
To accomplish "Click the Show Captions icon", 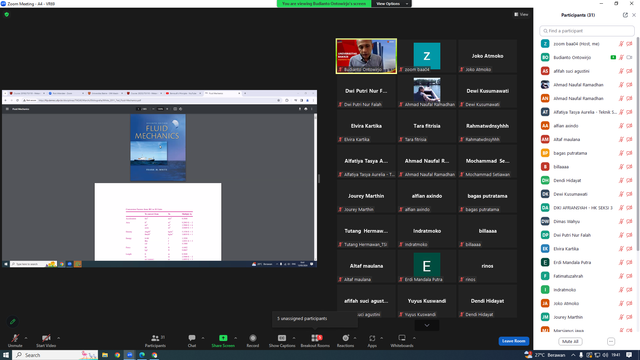I will 282,338.
